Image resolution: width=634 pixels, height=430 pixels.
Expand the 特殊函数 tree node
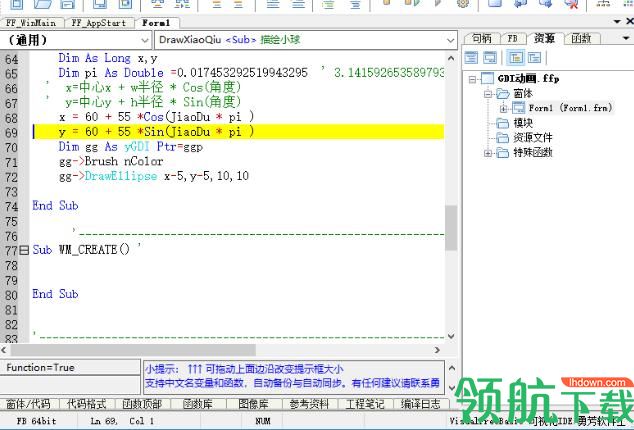(488, 153)
